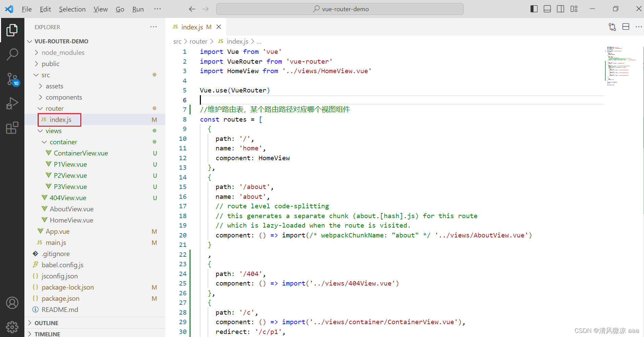Click the vue-router-demo command center search box
644x337 pixels.
[340, 9]
